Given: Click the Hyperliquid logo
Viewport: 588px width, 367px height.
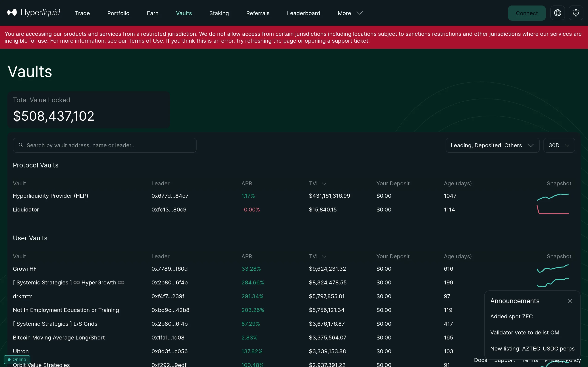Looking at the screenshot, I should [x=33, y=13].
